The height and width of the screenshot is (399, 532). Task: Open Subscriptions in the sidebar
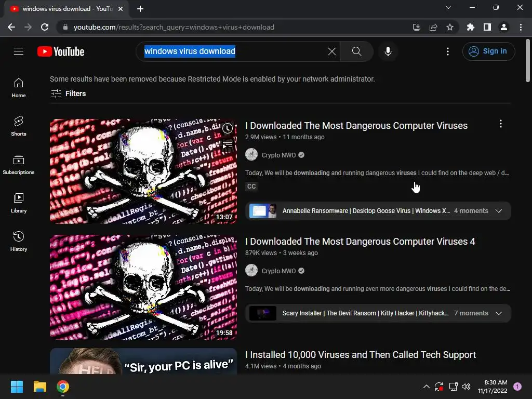(x=19, y=165)
